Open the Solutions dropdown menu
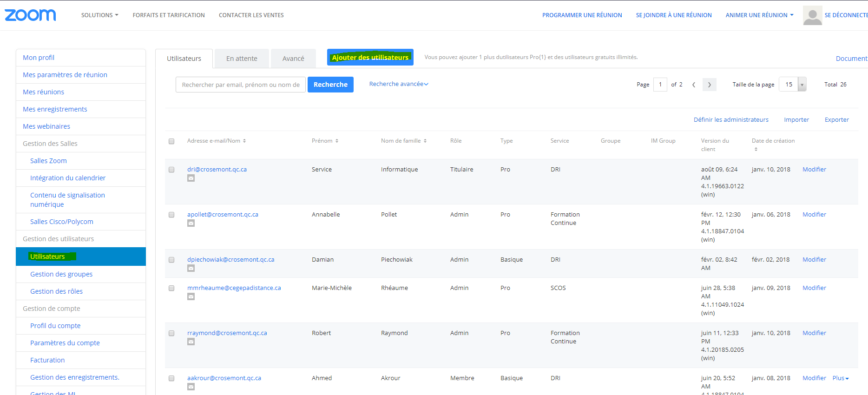Screen dimensions: 868x395 pos(99,15)
